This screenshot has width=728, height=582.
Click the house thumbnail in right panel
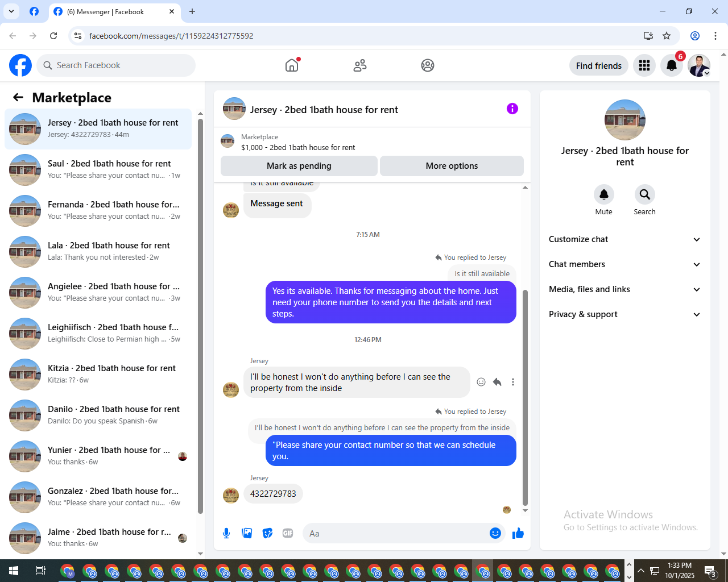(x=625, y=120)
